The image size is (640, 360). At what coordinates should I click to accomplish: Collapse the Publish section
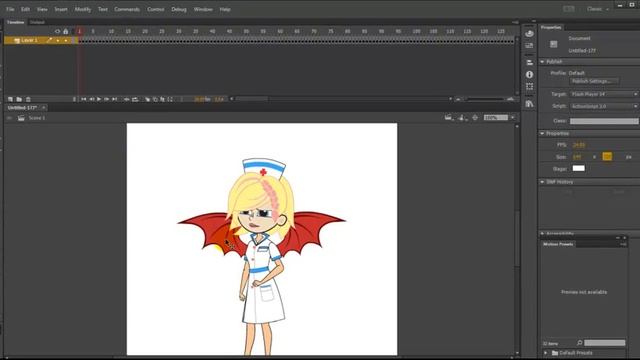pyautogui.click(x=542, y=62)
